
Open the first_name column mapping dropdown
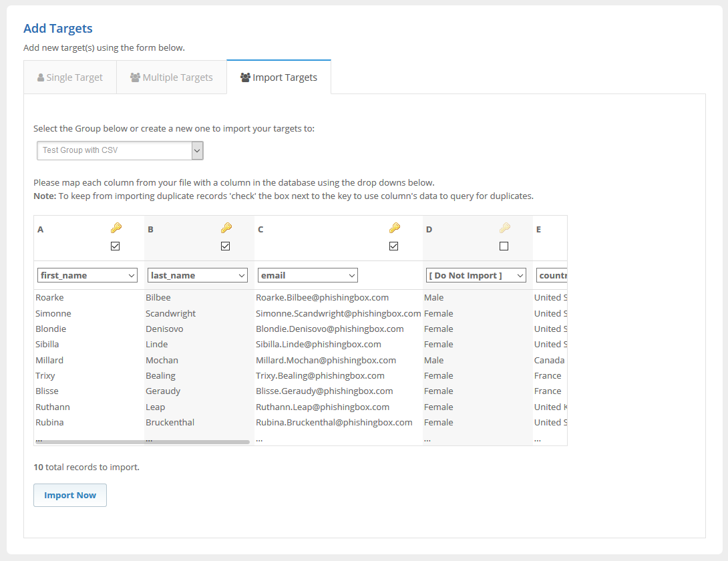click(x=87, y=275)
